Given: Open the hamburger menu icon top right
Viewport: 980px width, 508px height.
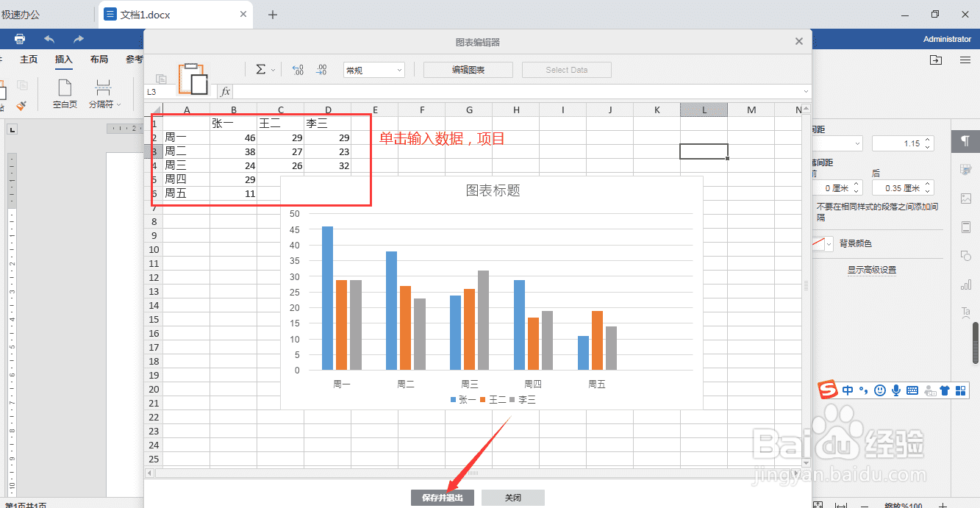Looking at the screenshot, I should point(965,60).
